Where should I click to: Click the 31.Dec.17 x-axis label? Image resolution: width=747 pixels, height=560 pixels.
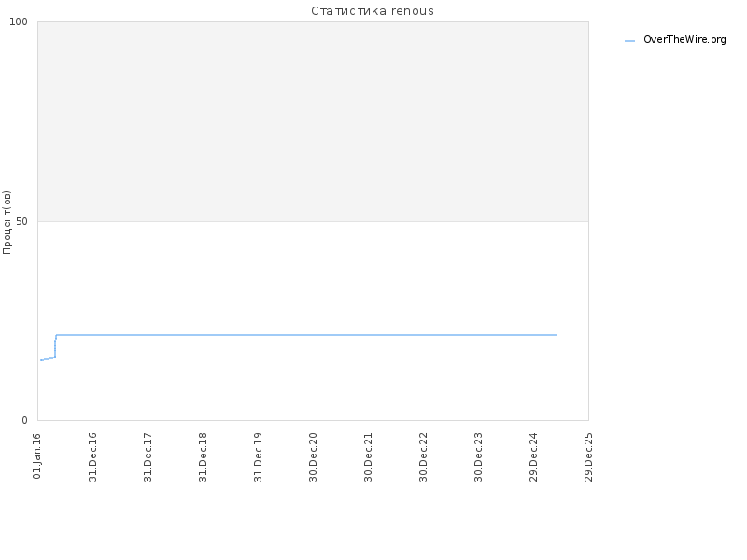[x=148, y=457]
